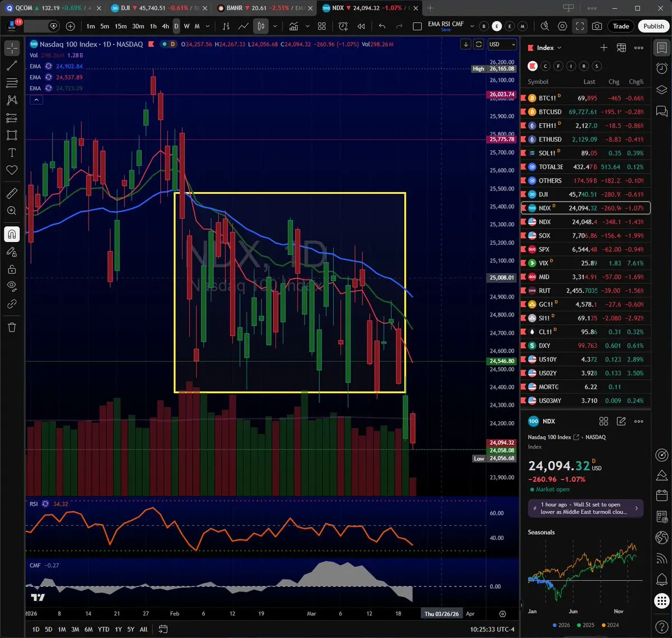672x638 pixels.
Task: Toggle the B layout button
Action: (x=484, y=26)
